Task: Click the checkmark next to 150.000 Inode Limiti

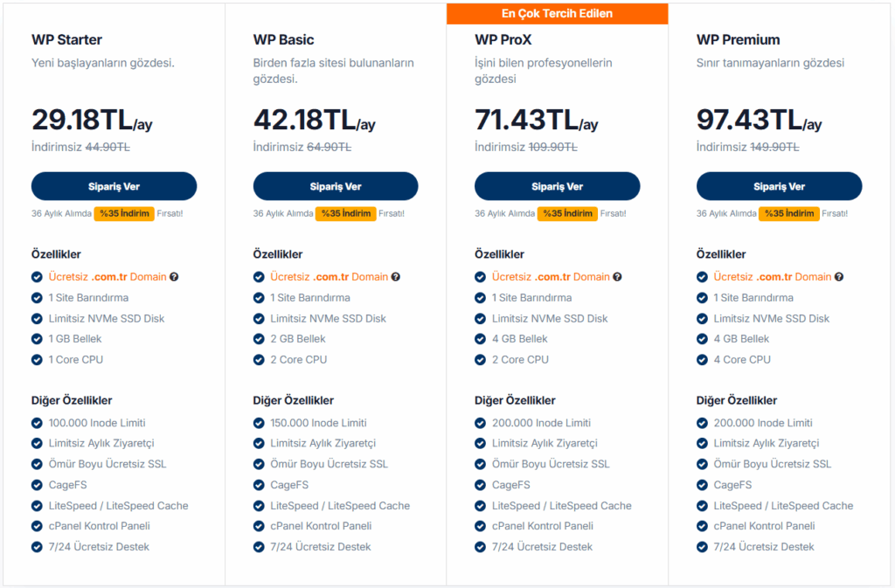Action: (x=258, y=422)
